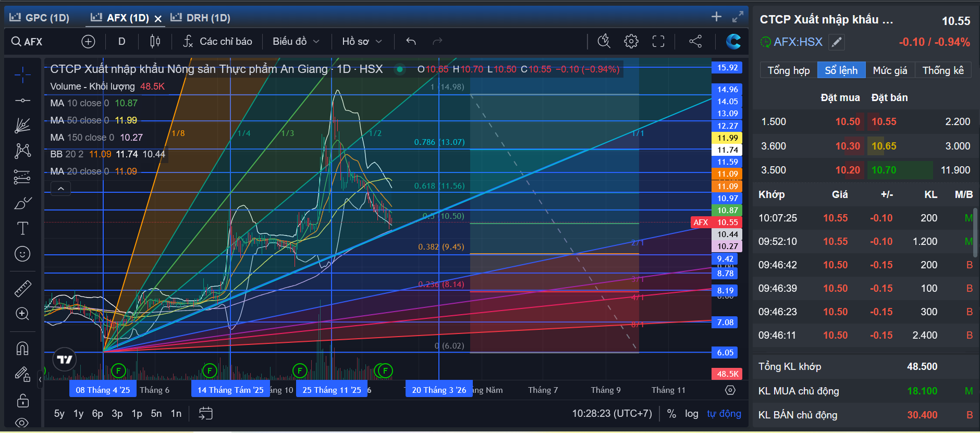Toggle percent scale
980x433 pixels.
(672, 414)
